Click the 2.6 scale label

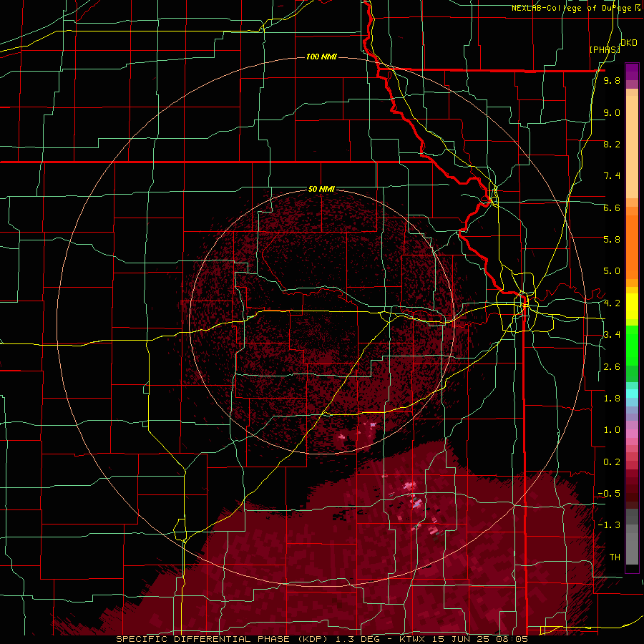[x=612, y=367]
